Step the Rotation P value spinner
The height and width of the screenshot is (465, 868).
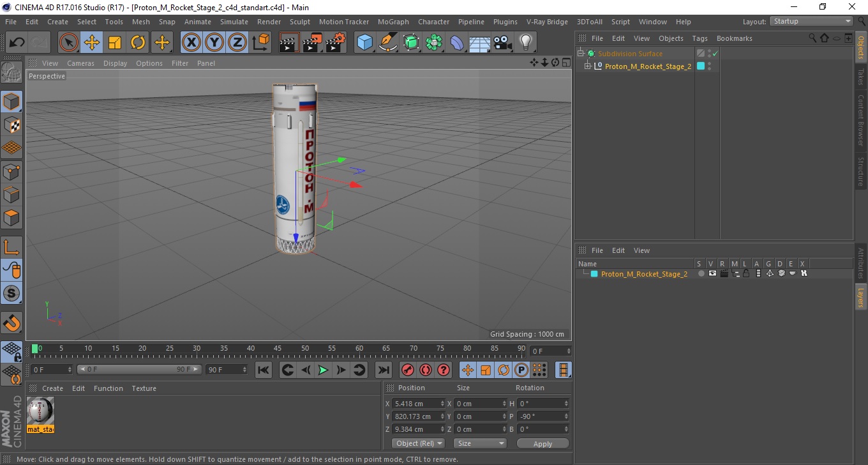[x=565, y=416]
